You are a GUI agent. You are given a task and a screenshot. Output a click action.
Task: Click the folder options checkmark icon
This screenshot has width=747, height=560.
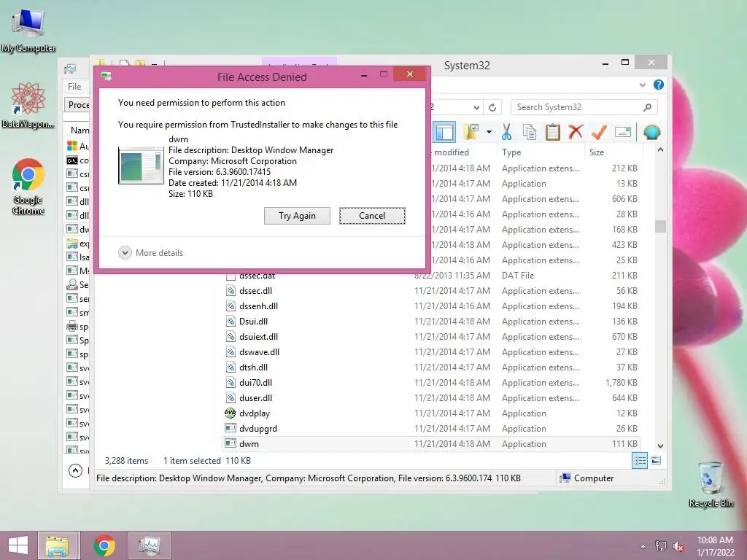coord(471,132)
